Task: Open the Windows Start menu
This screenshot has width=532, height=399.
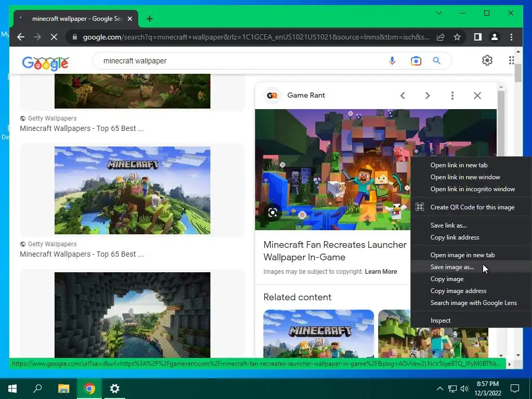Action: pyautogui.click(x=12, y=389)
